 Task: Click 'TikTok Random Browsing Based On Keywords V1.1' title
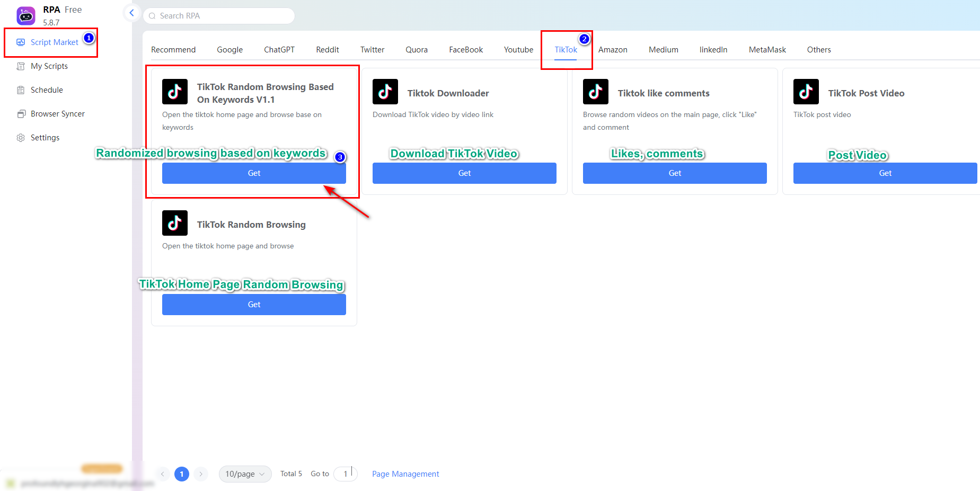266,93
